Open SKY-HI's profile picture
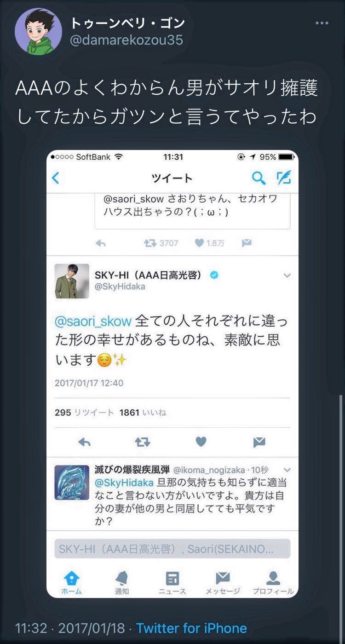The image size is (345, 644). click(x=72, y=281)
